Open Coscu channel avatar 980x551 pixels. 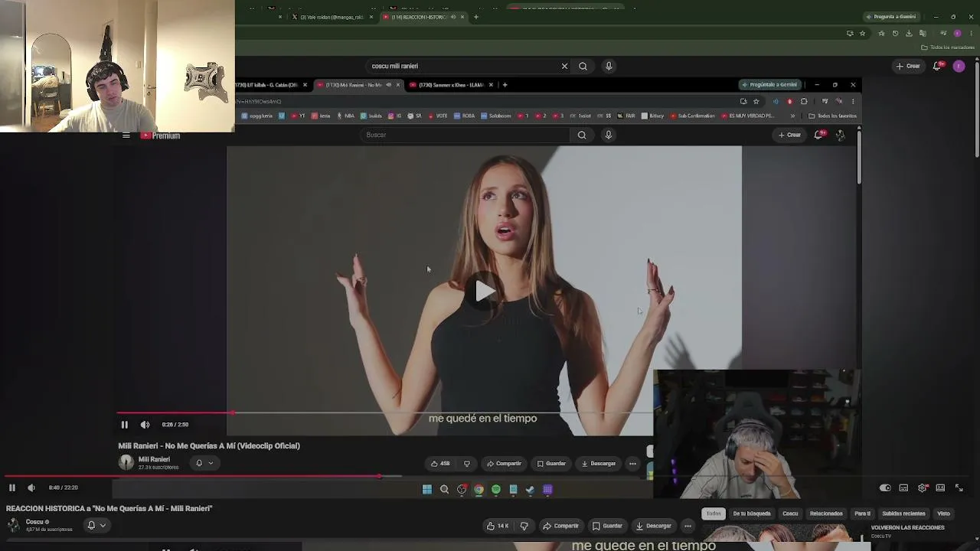tap(14, 525)
